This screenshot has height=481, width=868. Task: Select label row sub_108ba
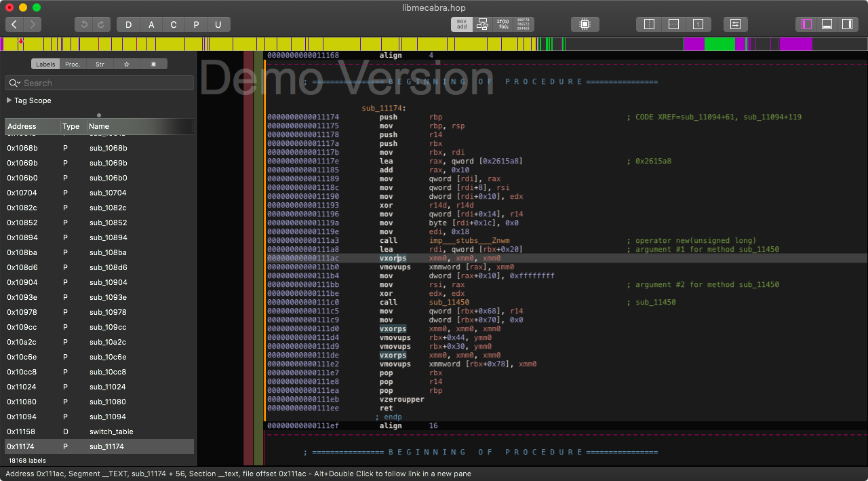[99, 252]
